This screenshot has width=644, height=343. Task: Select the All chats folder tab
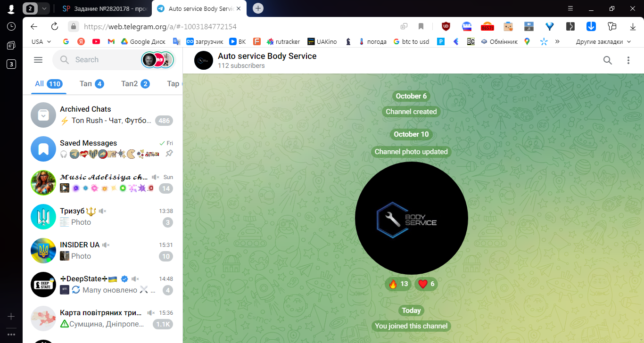pyautogui.click(x=49, y=84)
